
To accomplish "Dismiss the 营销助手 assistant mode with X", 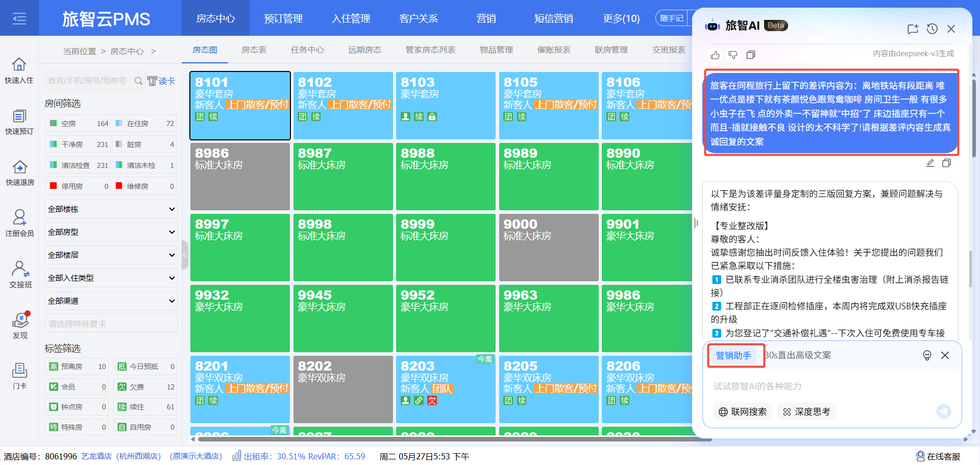I will coord(945,355).
